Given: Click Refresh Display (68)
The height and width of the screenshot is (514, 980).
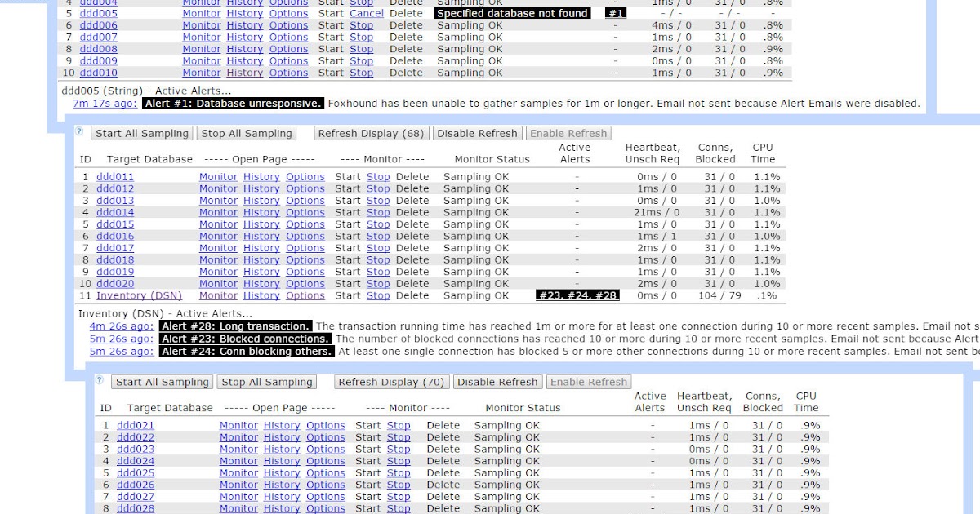Looking at the screenshot, I should tap(370, 133).
